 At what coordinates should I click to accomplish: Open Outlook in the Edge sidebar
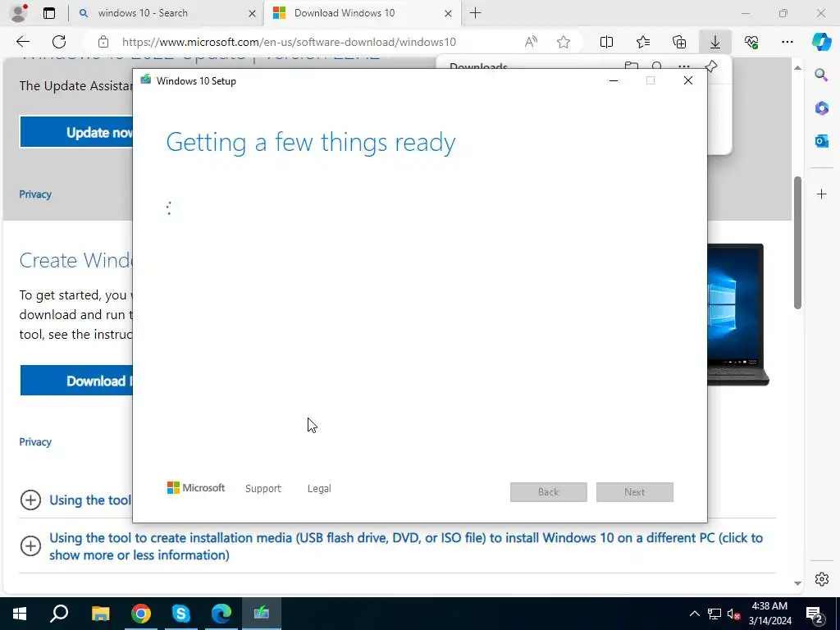click(x=822, y=141)
